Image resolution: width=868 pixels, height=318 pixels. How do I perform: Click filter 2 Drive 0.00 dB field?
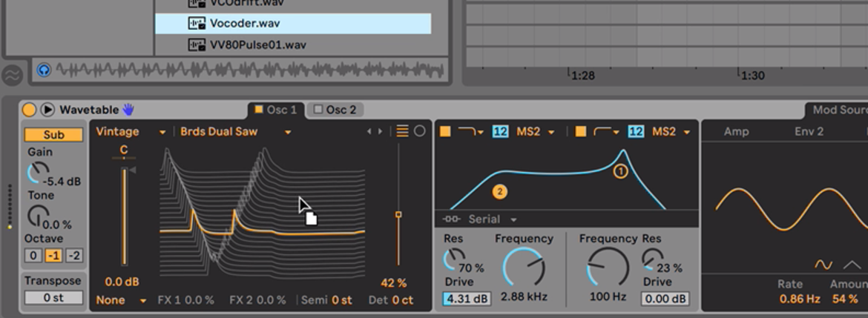pyautogui.click(x=665, y=299)
